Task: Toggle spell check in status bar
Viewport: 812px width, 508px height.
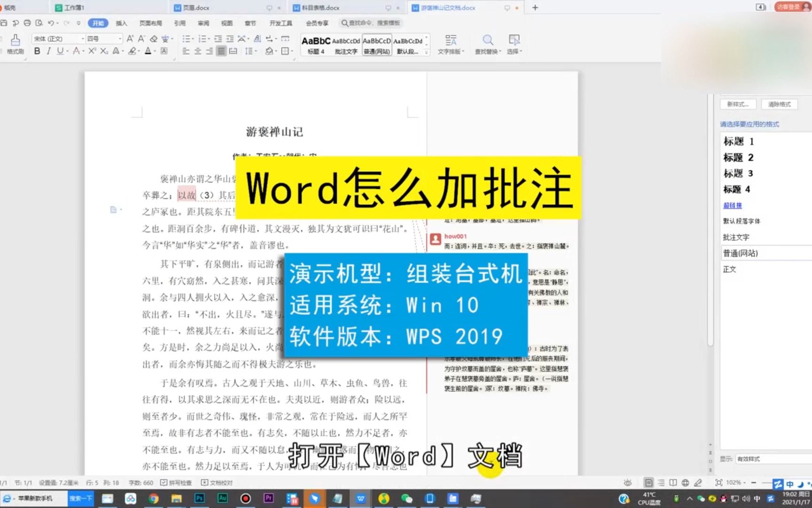Action: pos(176,483)
